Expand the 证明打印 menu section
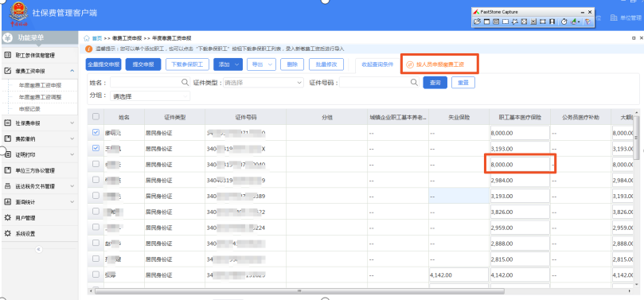 [72, 154]
